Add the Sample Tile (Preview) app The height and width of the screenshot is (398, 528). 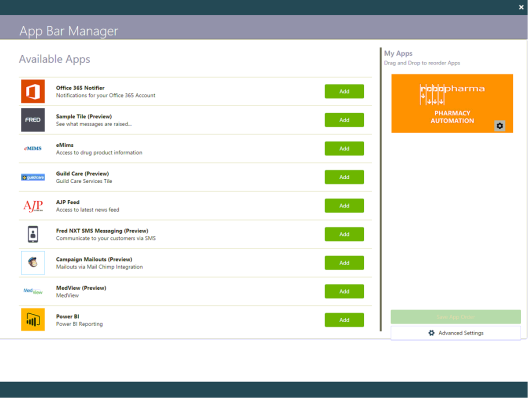pyautogui.click(x=344, y=120)
